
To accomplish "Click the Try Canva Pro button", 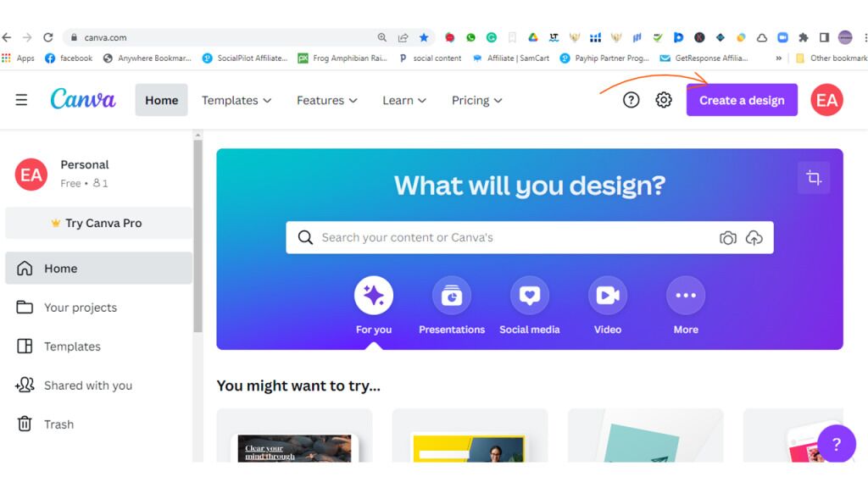I will [98, 223].
